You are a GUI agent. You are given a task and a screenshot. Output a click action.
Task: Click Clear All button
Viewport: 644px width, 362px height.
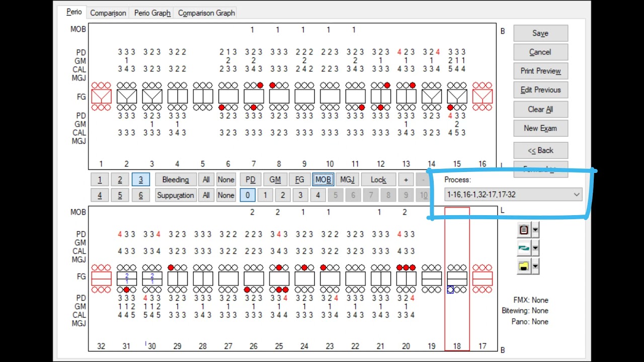coord(540,109)
